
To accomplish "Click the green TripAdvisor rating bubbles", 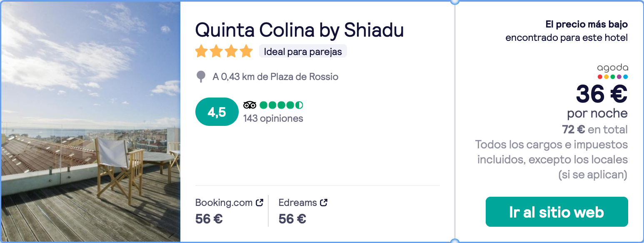I will [281, 105].
